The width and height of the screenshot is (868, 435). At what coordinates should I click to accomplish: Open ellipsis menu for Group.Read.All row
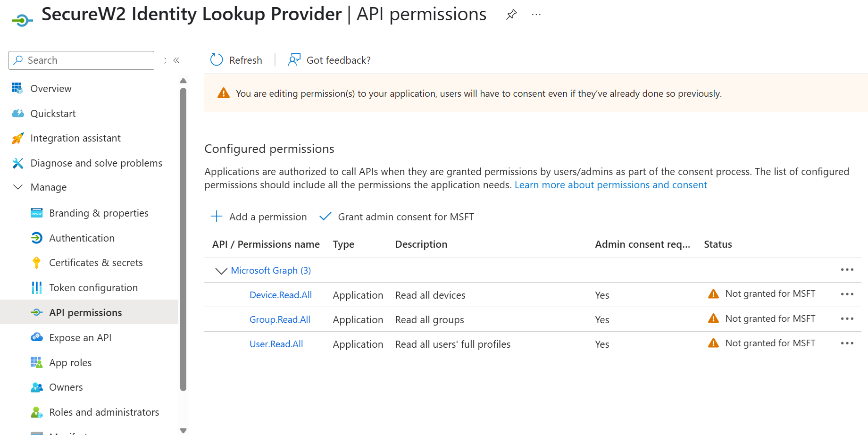pyautogui.click(x=847, y=319)
